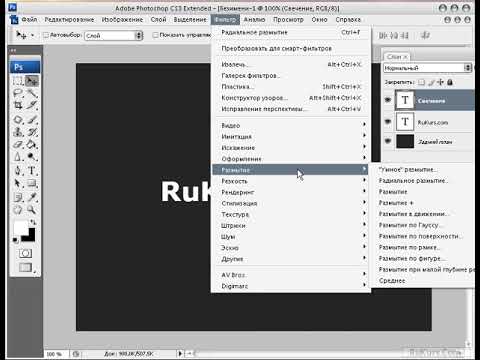Select the Pen tool

pos(18,171)
